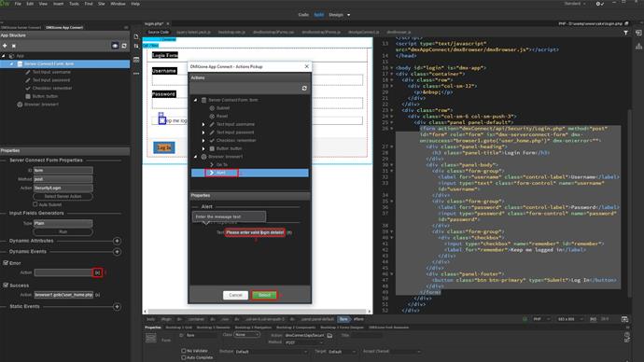Click the Select button in Actions Pickup dialog
Viewport: 644px width, 362px height.
264,295
